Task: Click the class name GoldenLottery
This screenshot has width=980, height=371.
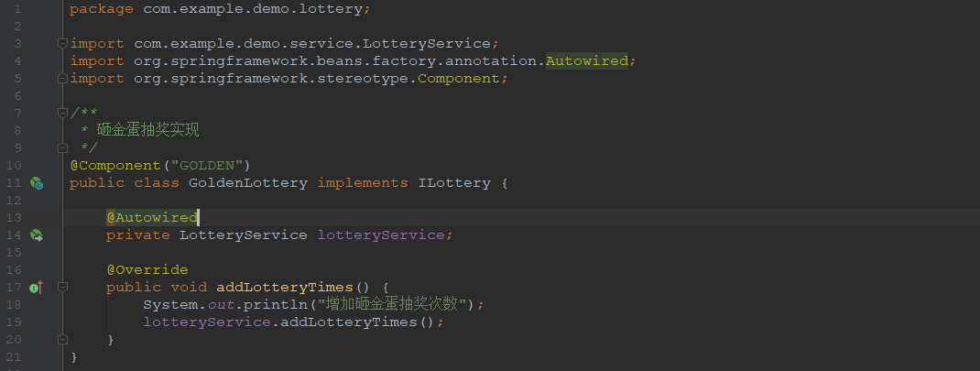Action: [x=248, y=182]
